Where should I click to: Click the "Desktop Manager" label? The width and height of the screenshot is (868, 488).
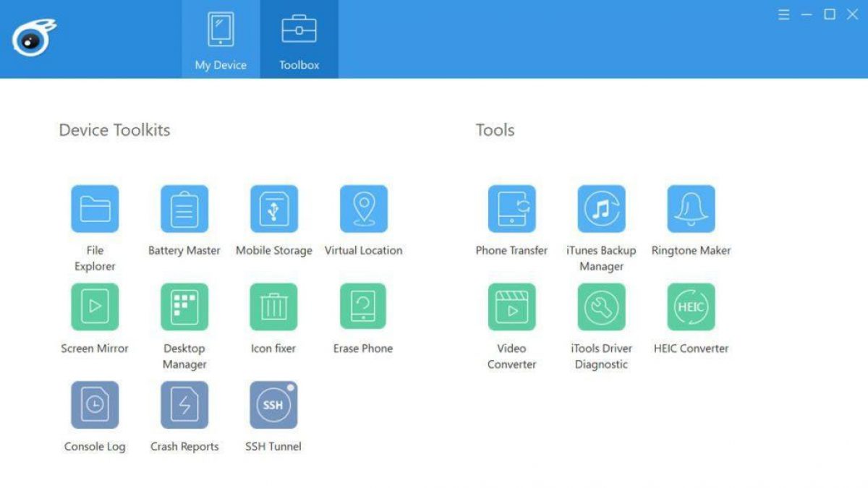[184, 356]
